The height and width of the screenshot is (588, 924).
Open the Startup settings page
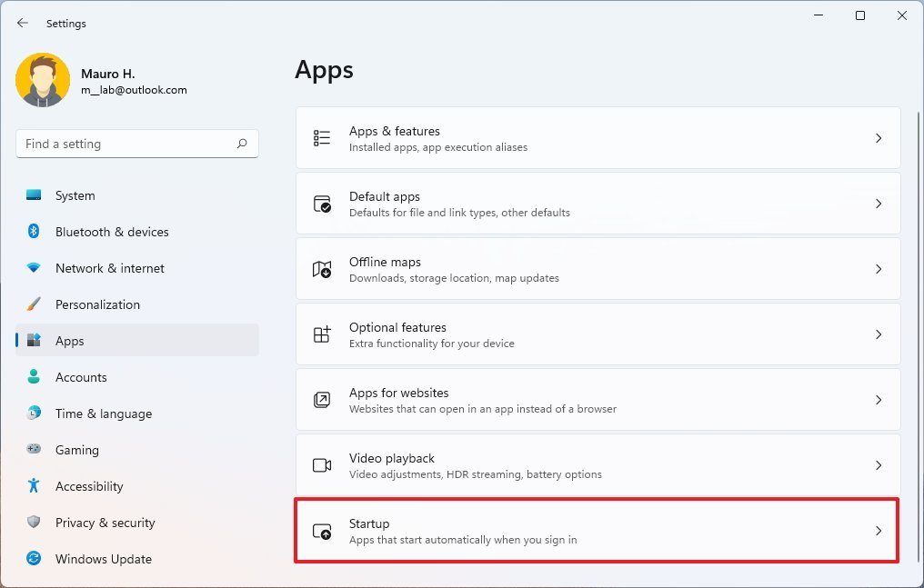[597, 530]
